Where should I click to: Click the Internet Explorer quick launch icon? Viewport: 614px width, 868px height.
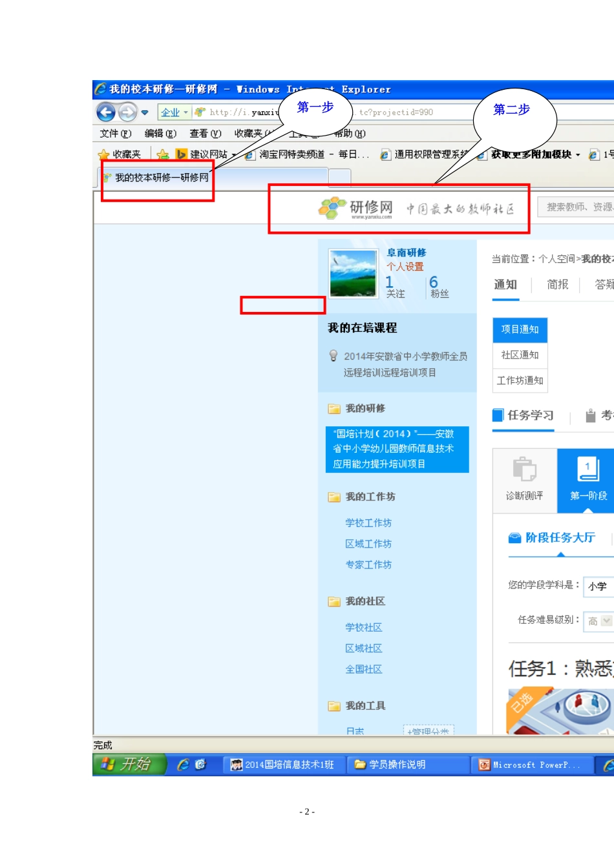[x=184, y=765]
